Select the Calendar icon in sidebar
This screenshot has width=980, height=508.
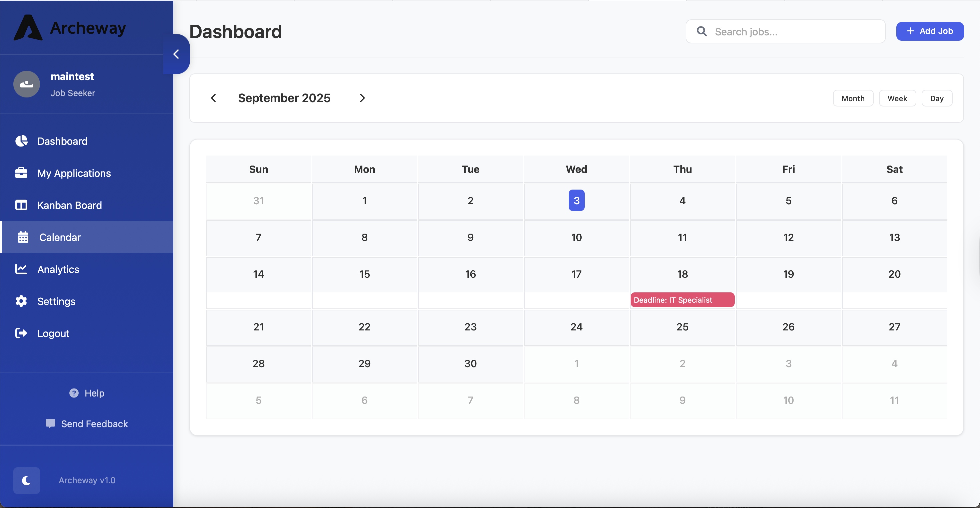click(22, 237)
